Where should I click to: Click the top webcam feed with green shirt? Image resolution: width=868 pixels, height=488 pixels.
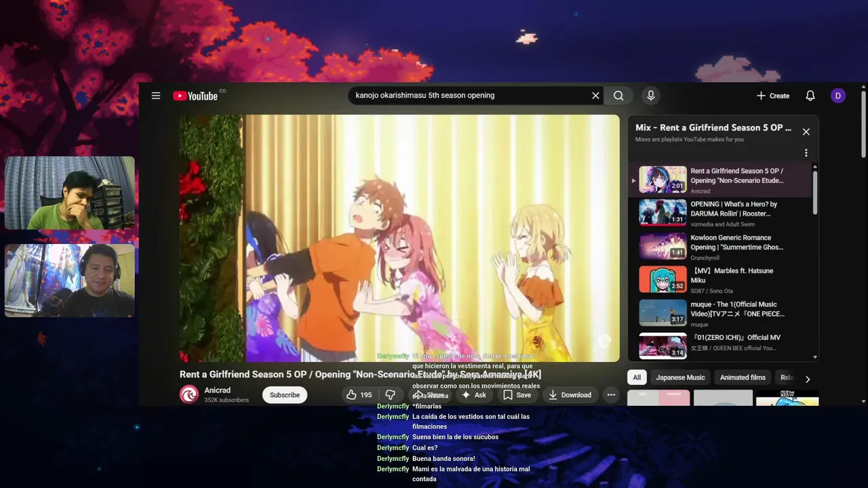70,193
